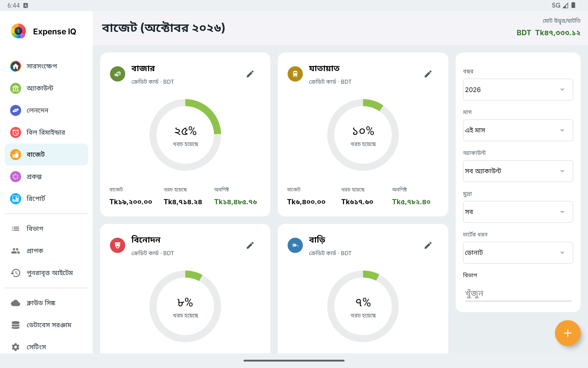This screenshot has height=368, width=588.
Task: Edit the বাড়ি budget with pencil icon
Action: (x=428, y=245)
